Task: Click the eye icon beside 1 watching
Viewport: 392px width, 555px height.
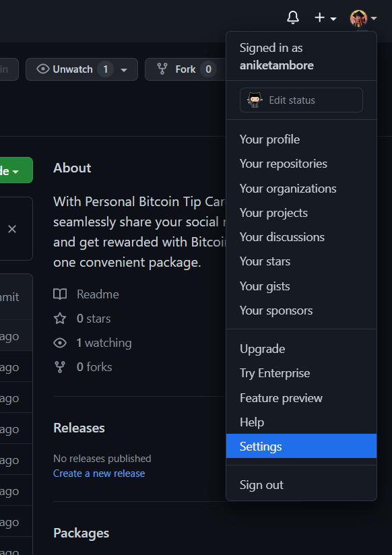Action: [60, 343]
